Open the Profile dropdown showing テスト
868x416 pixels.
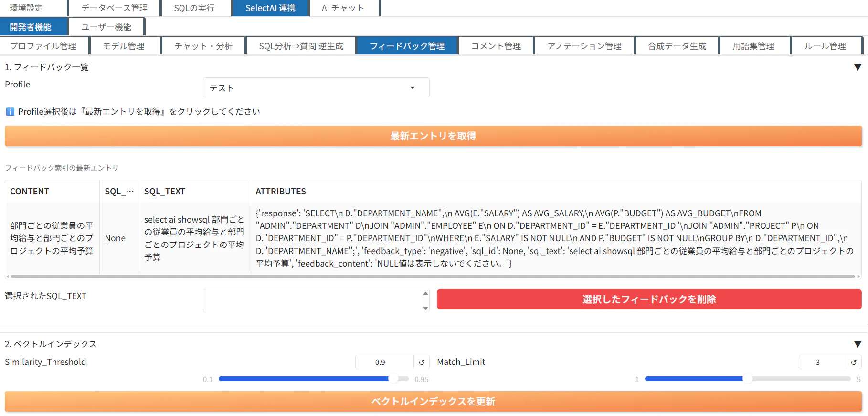point(316,88)
